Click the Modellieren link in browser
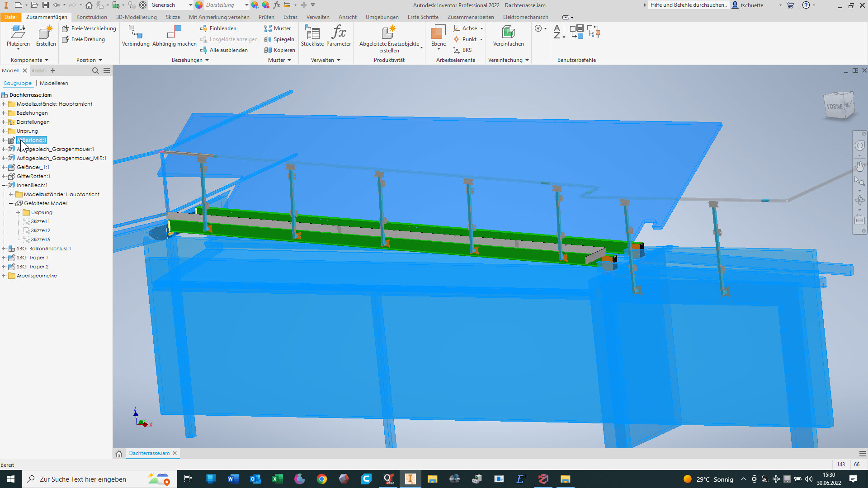868x488 pixels. click(54, 83)
